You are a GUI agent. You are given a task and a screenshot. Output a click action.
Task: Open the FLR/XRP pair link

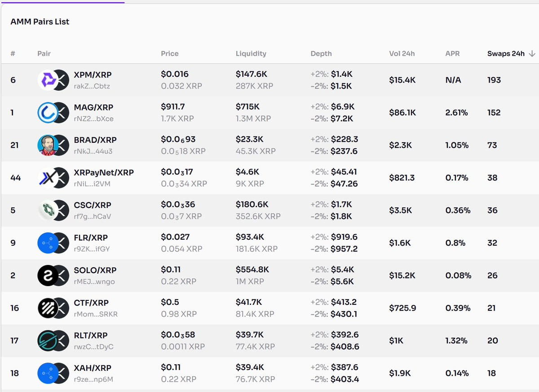[x=91, y=238]
